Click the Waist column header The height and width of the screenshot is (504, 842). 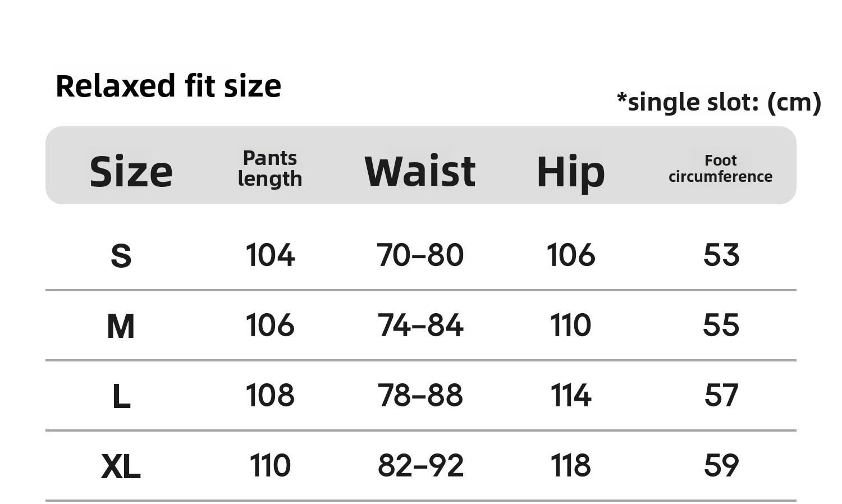(420, 171)
